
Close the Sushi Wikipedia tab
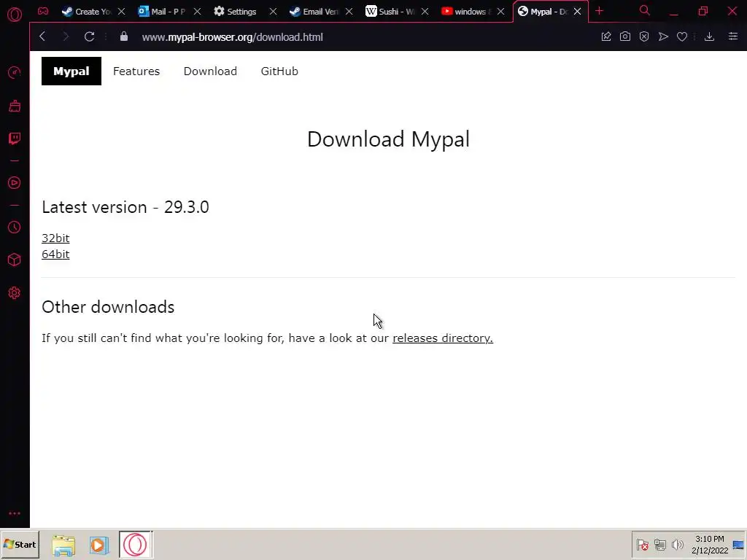[x=425, y=12]
